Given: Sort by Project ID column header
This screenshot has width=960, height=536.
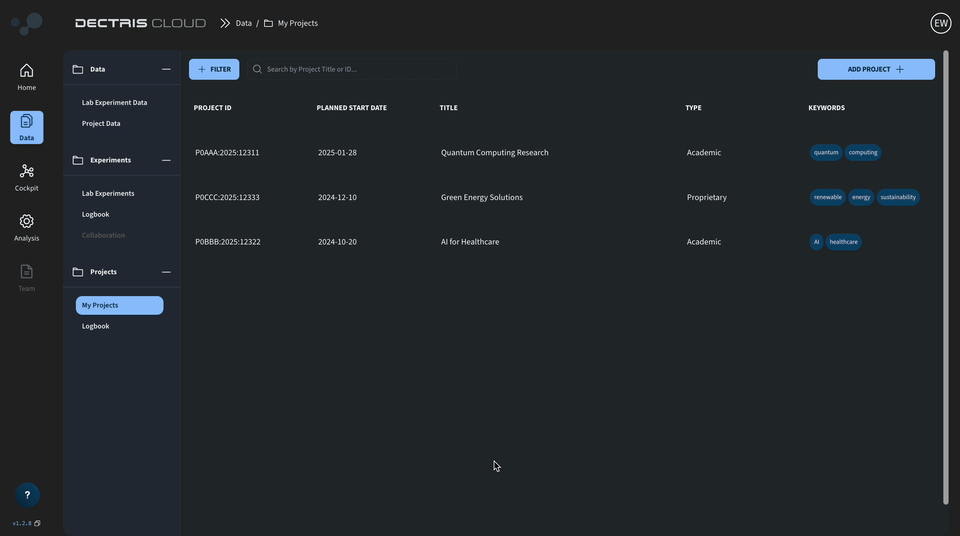Looking at the screenshot, I should pyautogui.click(x=212, y=108).
